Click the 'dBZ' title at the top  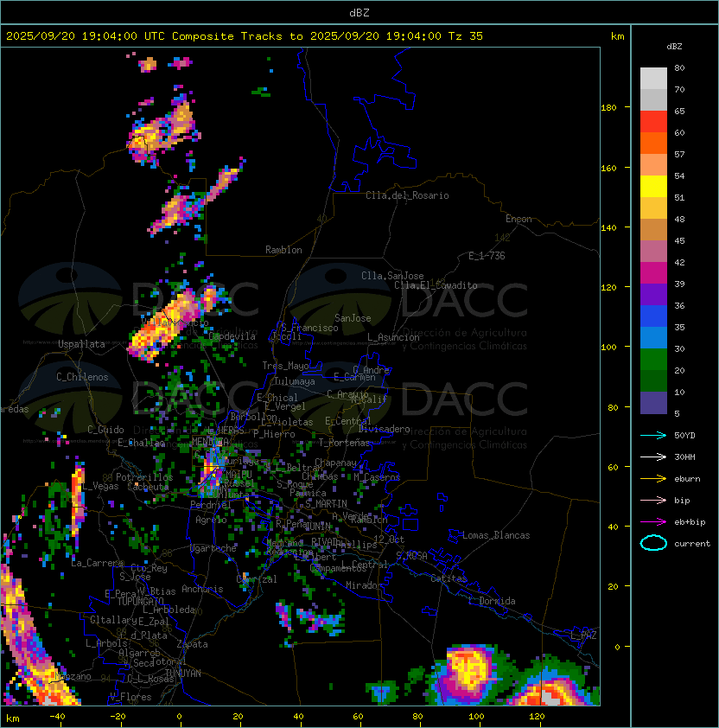[x=359, y=12]
